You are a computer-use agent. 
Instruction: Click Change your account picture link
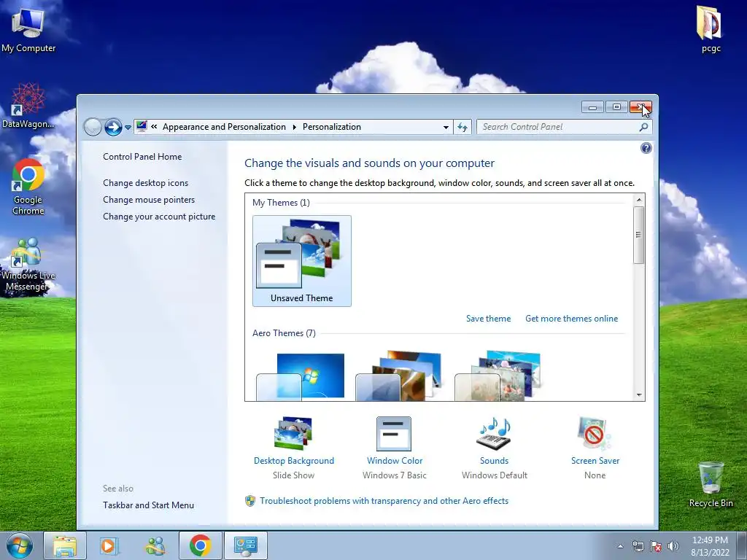[159, 216]
